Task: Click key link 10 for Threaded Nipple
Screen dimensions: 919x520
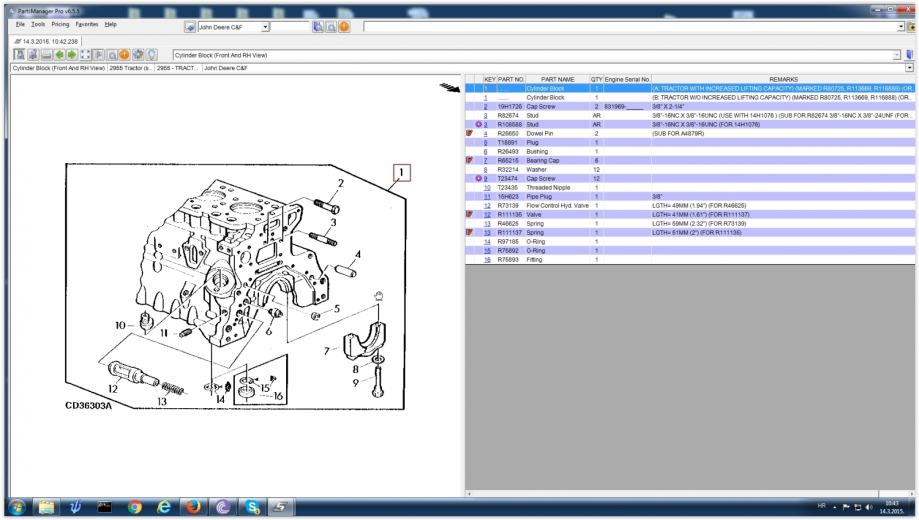Action: pos(487,188)
